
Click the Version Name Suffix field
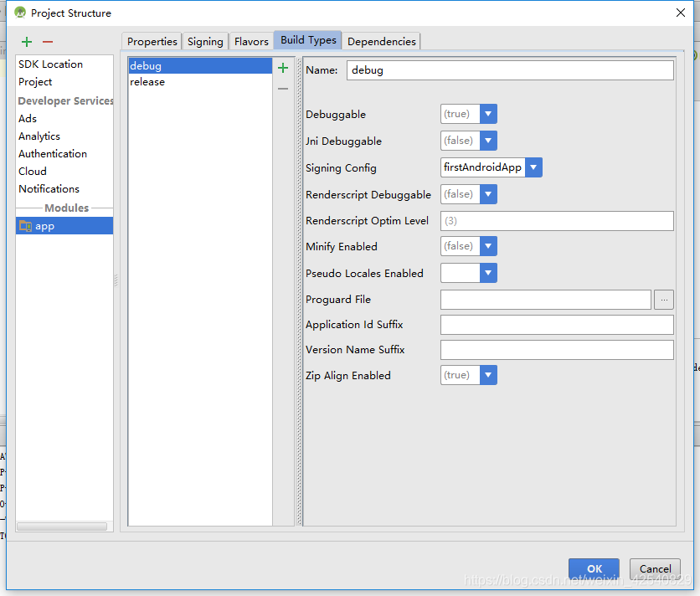click(557, 350)
